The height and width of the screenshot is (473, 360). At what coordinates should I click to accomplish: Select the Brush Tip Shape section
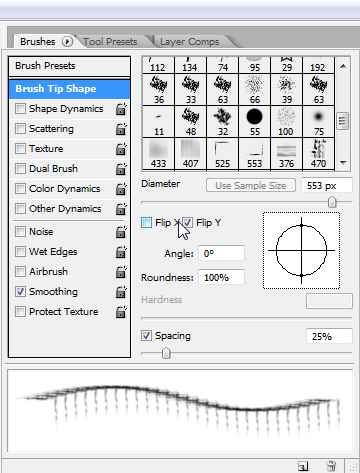click(69, 89)
